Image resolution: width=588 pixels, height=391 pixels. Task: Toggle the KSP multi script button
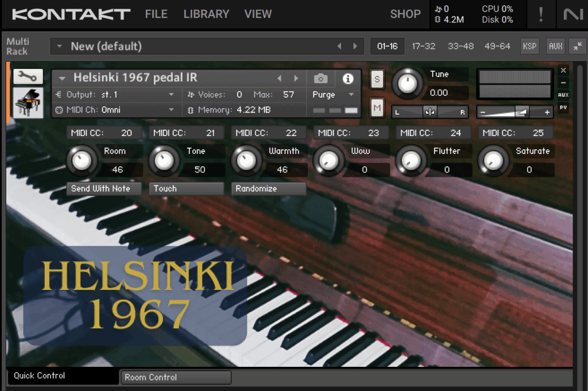coord(529,47)
